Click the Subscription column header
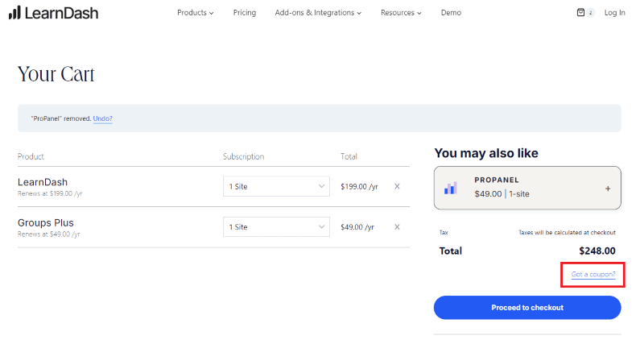The width and height of the screenshot is (644, 340). (244, 156)
